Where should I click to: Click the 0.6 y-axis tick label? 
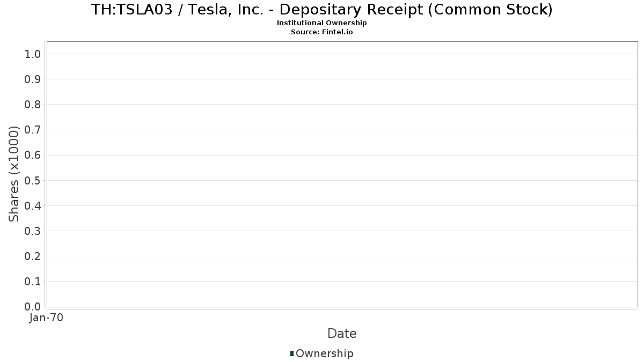click(33, 155)
